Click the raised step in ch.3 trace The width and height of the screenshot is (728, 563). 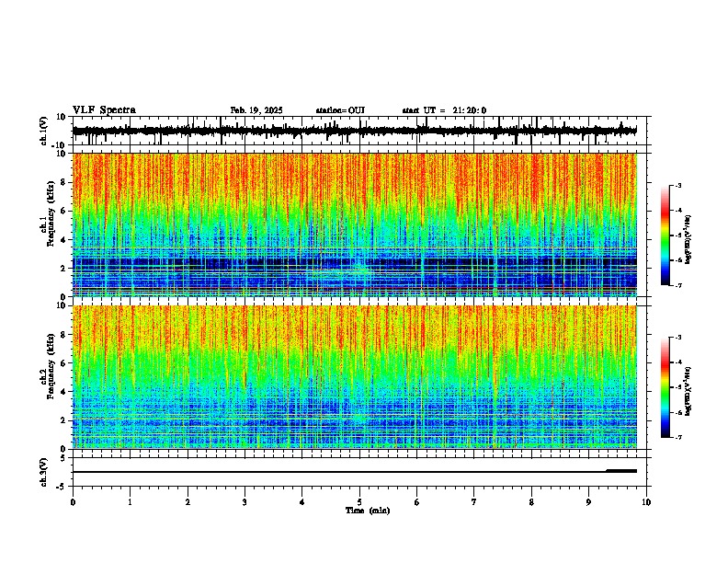pyautogui.click(x=621, y=471)
